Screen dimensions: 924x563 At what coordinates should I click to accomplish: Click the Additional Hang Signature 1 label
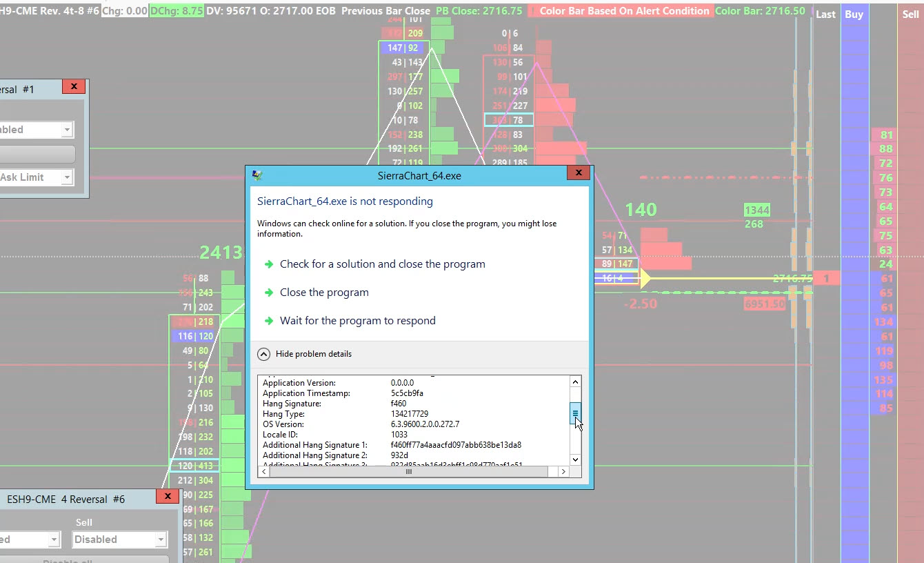[x=315, y=445]
